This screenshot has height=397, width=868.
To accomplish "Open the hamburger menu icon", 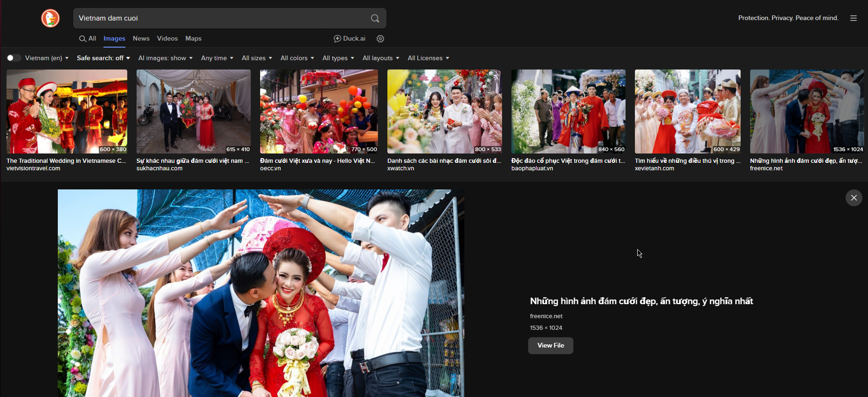I will [854, 18].
